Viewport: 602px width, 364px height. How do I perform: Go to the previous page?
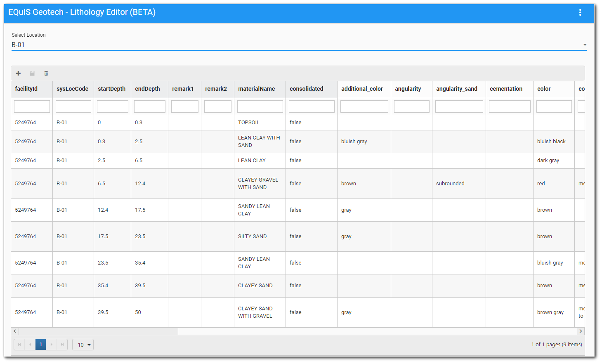(30, 344)
